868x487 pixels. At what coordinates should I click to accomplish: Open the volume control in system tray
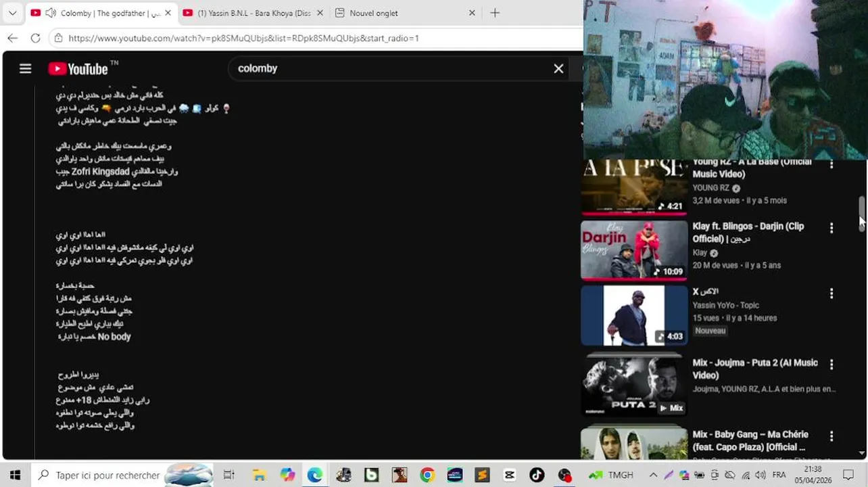point(761,476)
